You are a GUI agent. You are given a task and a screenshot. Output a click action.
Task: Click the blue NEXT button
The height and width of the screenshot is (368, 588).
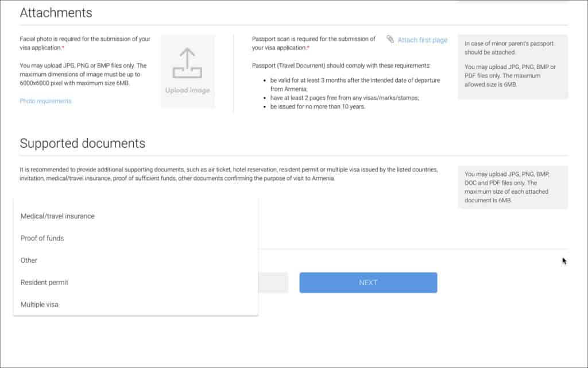click(x=368, y=282)
